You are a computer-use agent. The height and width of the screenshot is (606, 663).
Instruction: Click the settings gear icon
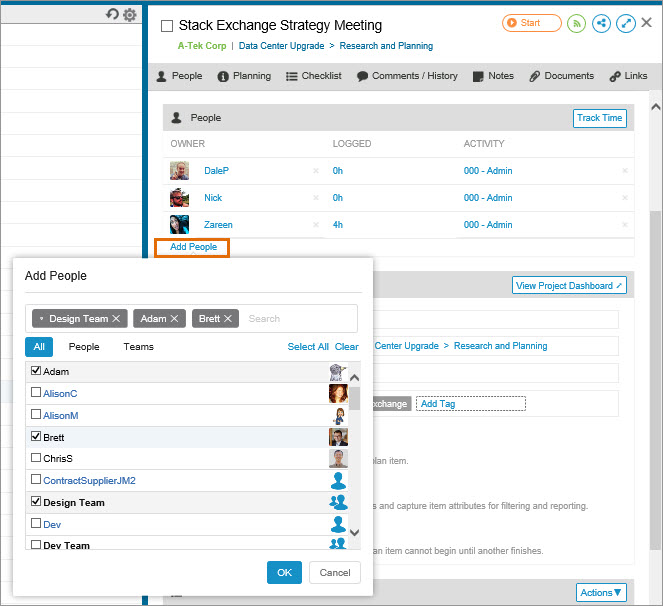coord(130,15)
